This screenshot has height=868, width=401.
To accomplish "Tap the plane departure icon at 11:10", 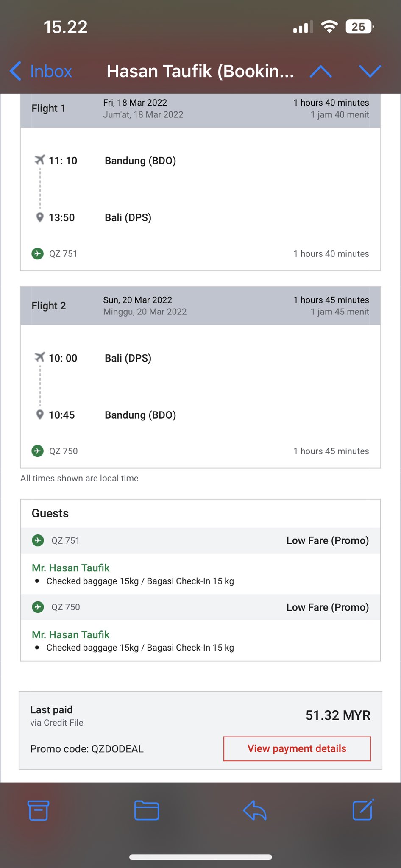I will pyautogui.click(x=39, y=160).
